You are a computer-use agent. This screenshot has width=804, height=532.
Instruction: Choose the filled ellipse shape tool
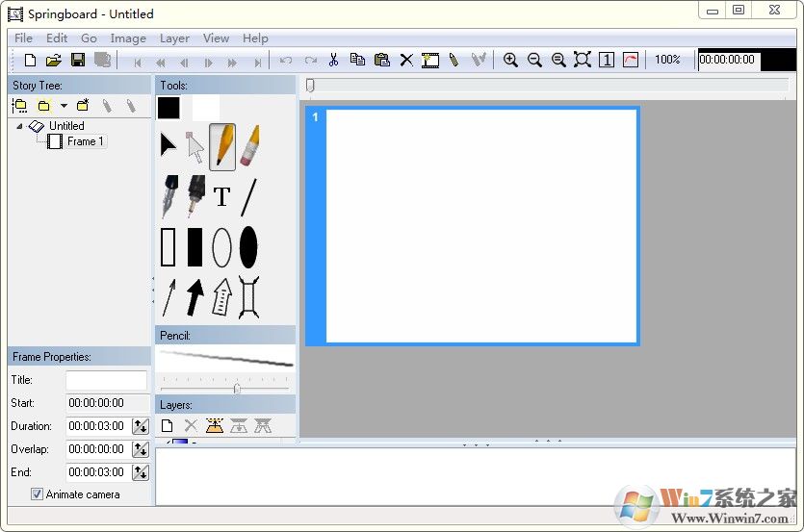point(248,247)
